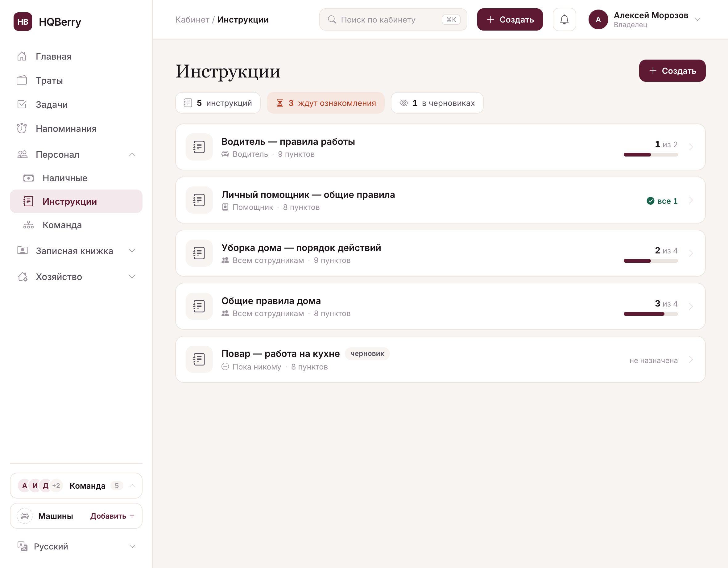Click the progress bar for Общие правила дома
The width and height of the screenshot is (728, 568).
(x=650, y=314)
